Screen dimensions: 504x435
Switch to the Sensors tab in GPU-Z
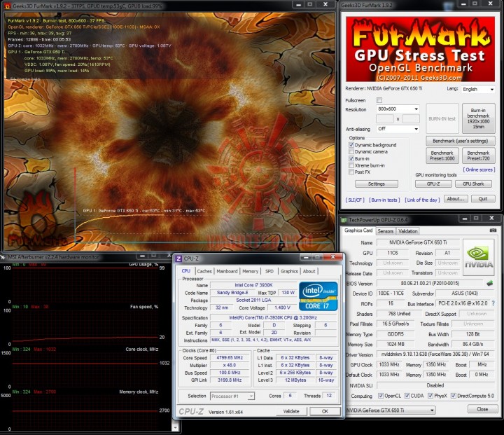(386, 231)
